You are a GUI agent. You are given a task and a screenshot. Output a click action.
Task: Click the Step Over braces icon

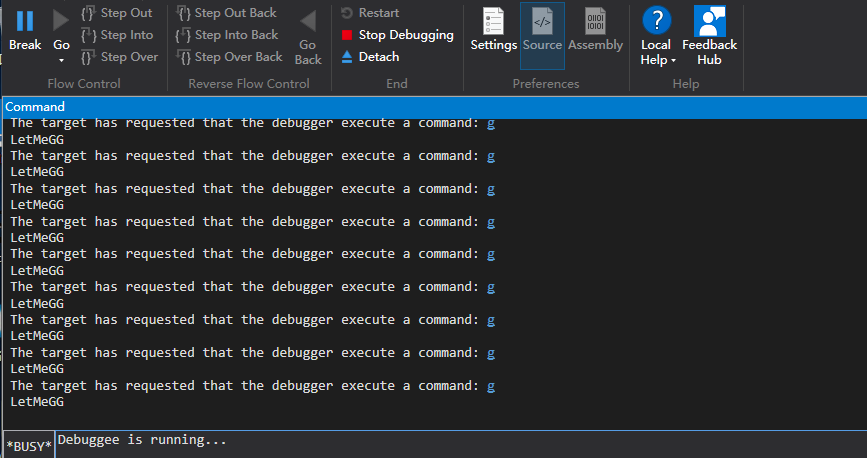tap(88, 57)
